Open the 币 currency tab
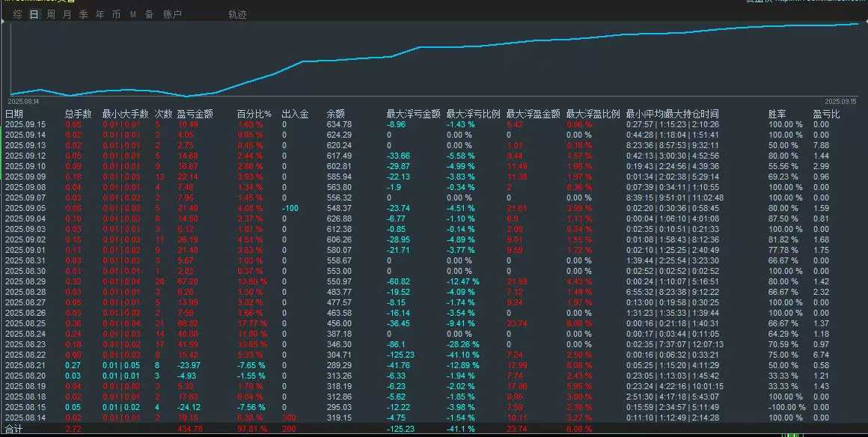This screenshot has height=437, width=868. point(116,15)
